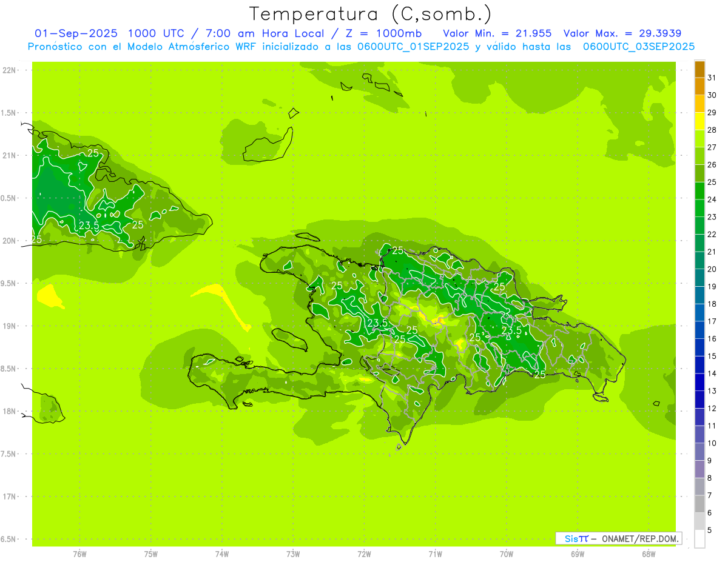
Task: Select the '0600UTC_03SEP2025' valid-until timestamp
Action: click(639, 47)
